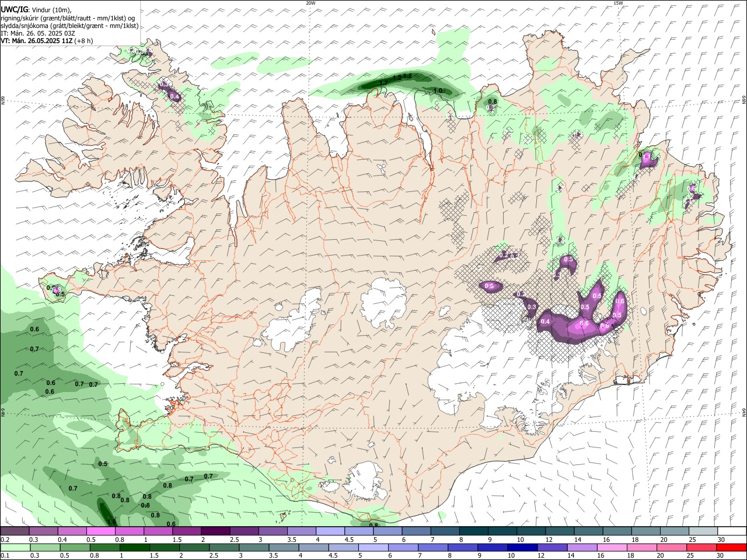Viewport: 747px width, 560px height.
Task: Click the pale green 0.1 rain legend swatch
Action: point(15,547)
